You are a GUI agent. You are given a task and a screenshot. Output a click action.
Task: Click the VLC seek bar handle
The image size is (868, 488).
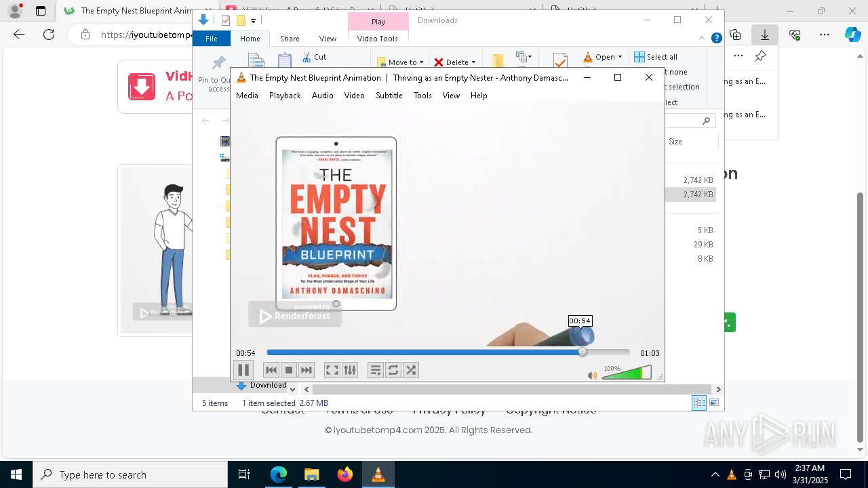[x=583, y=352]
